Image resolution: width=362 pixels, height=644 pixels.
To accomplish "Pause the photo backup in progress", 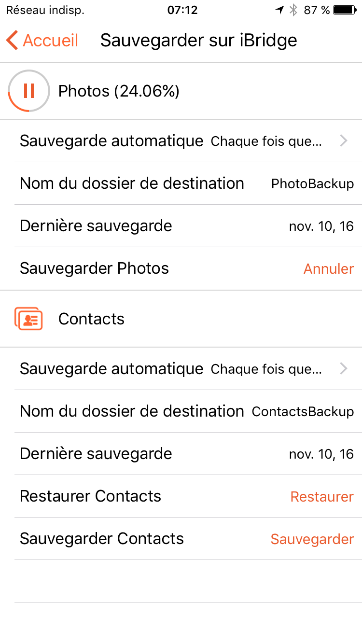I will [x=29, y=91].
